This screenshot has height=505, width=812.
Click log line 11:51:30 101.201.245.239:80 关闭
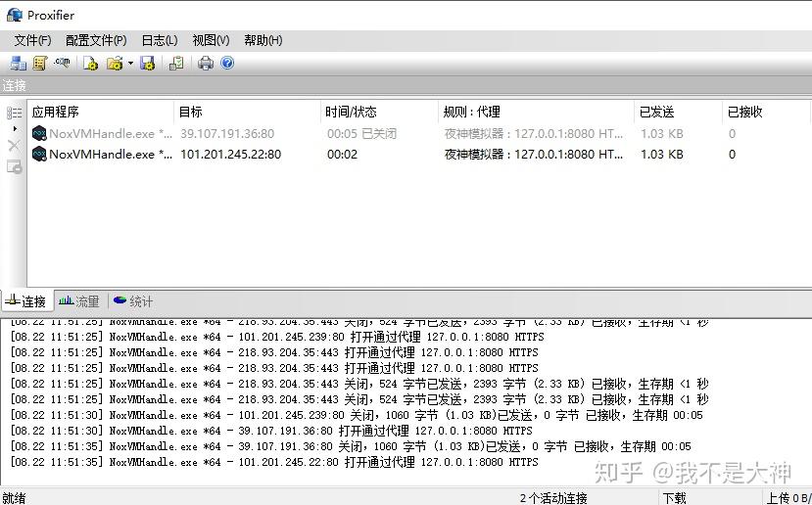(x=357, y=415)
